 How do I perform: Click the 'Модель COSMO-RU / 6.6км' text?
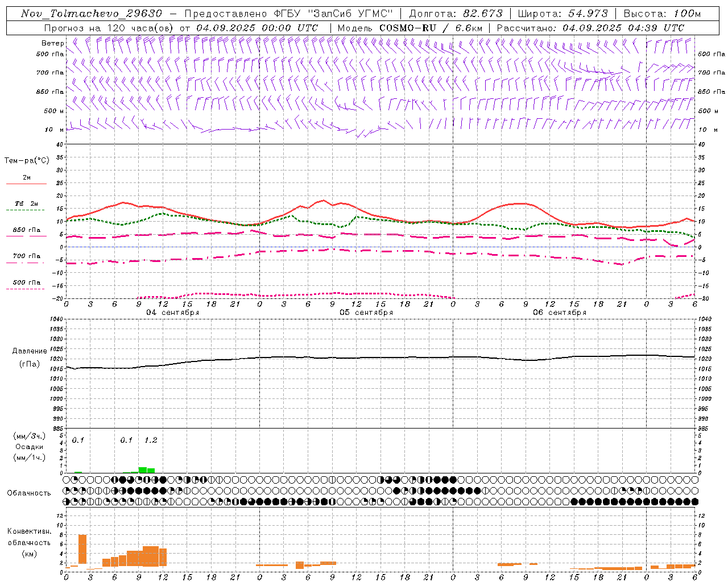(409, 28)
